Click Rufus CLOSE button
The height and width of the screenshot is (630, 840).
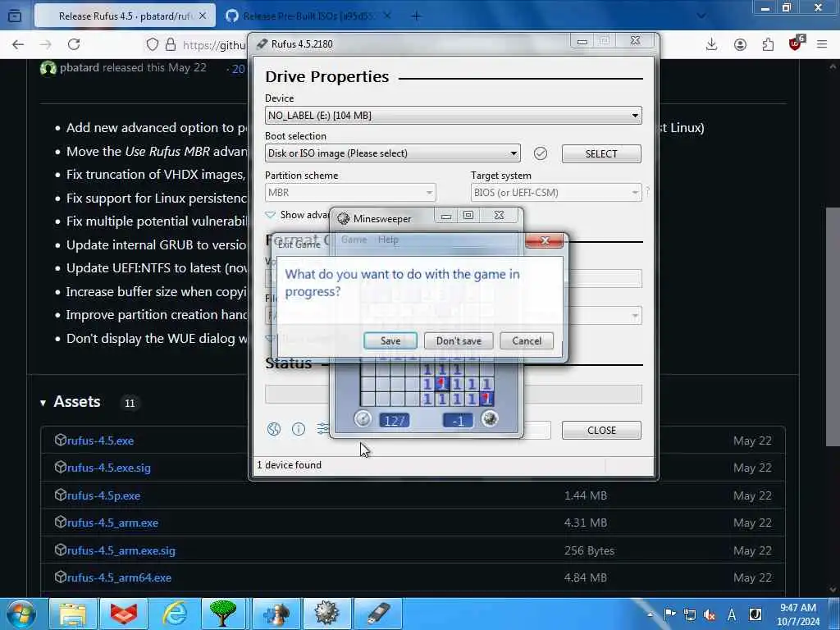tap(601, 430)
